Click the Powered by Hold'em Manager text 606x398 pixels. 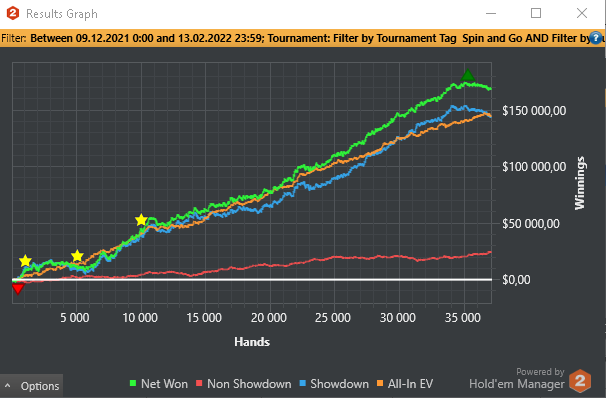(517, 378)
